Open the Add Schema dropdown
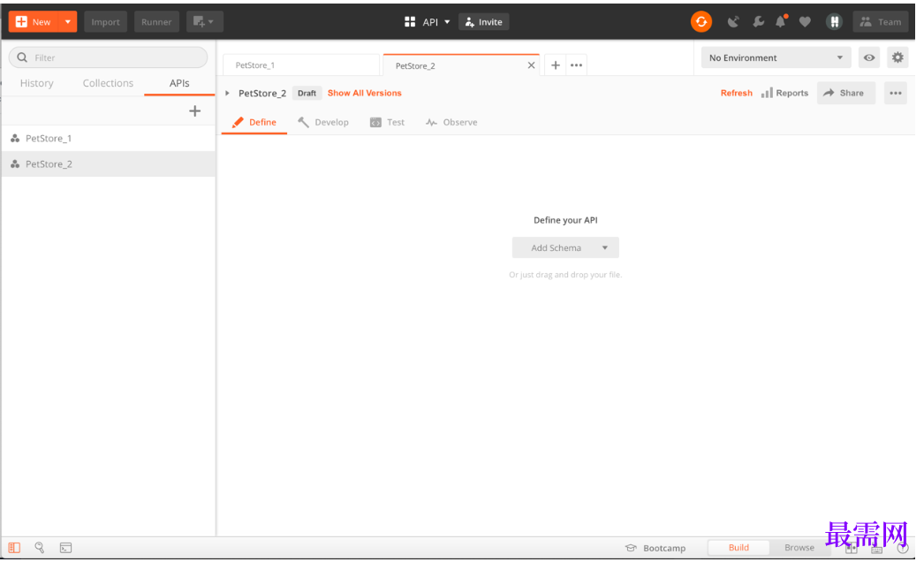This screenshot has width=924, height=562. 565,247
